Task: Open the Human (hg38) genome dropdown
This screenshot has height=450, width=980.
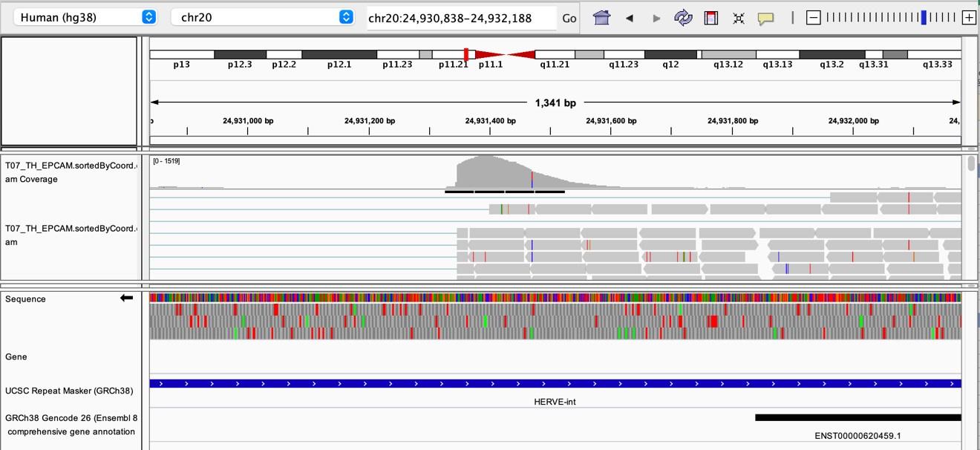Action: 88,17
